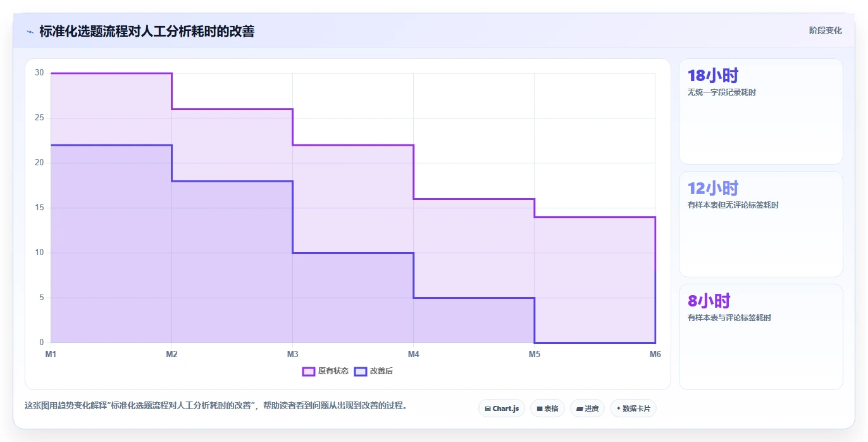Click the 25 y-axis value
This screenshot has width=868, height=442.
[39, 118]
